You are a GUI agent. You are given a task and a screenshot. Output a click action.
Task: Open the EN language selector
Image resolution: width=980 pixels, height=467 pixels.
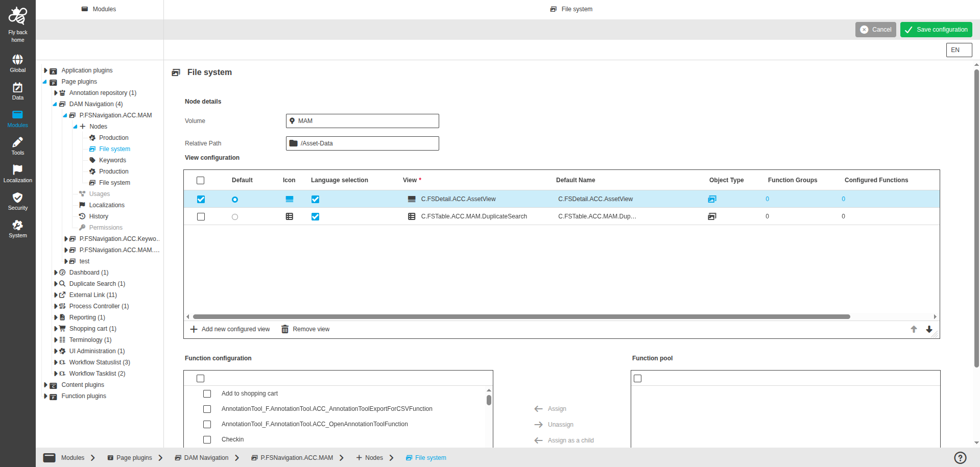pos(958,50)
